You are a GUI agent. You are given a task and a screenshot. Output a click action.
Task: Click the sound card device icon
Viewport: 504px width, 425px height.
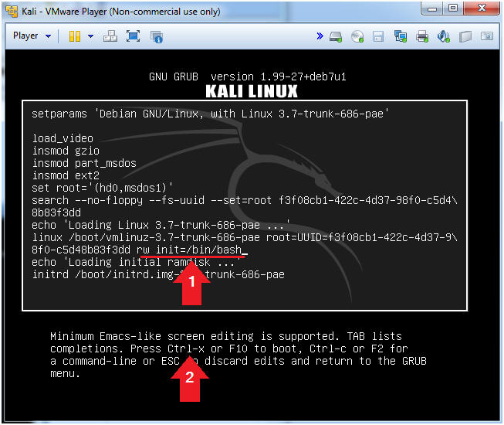(444, 36)
